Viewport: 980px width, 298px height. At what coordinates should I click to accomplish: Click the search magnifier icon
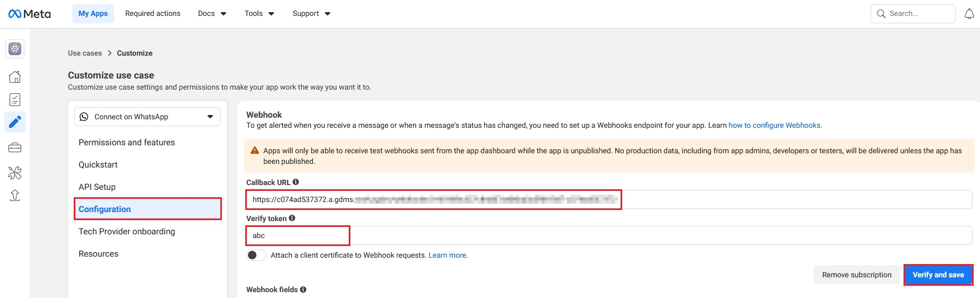click(x=881, y=14)
